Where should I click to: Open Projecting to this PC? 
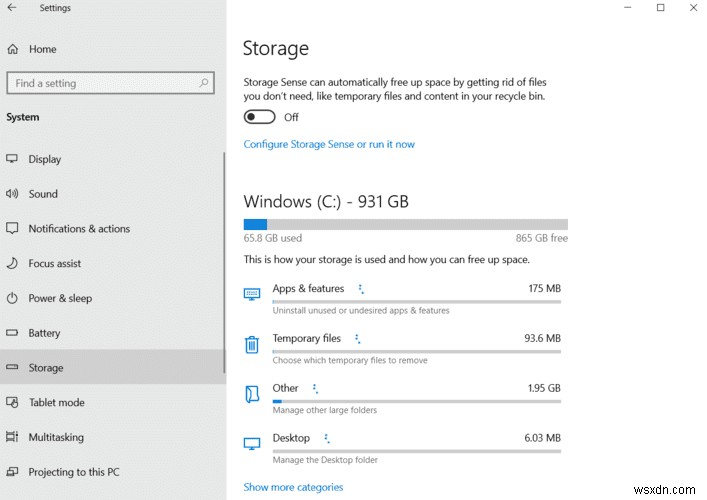click(x=112, y=472)
